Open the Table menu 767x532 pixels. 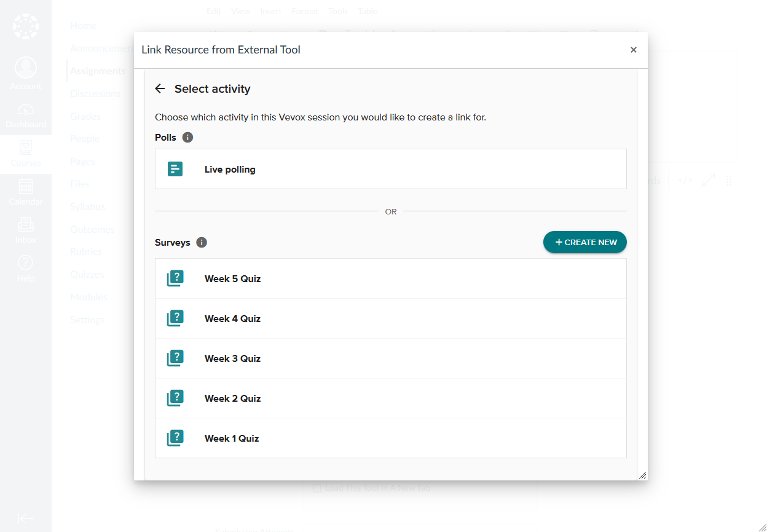click(368, 10)
